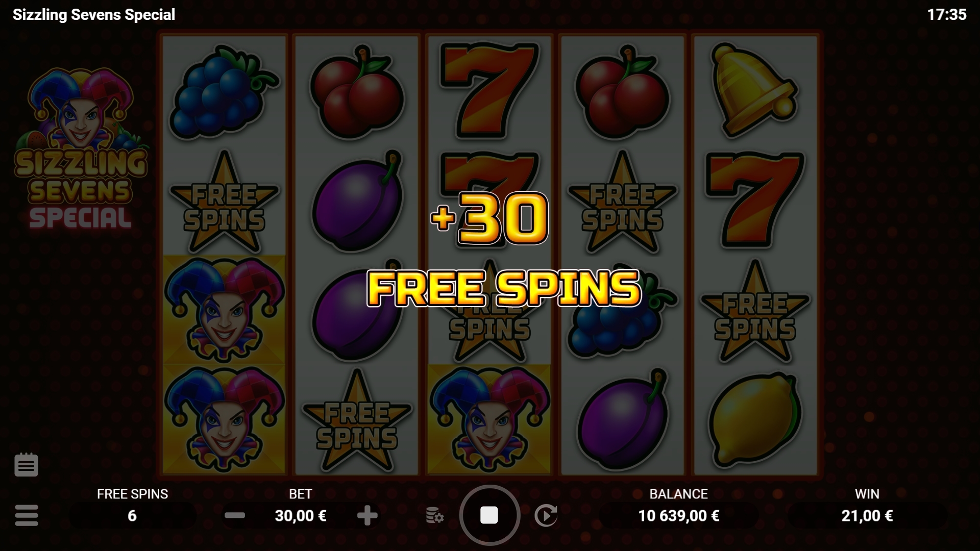Click the bell symbol on reel five
980x551 pixels.
tap(754, 90)
